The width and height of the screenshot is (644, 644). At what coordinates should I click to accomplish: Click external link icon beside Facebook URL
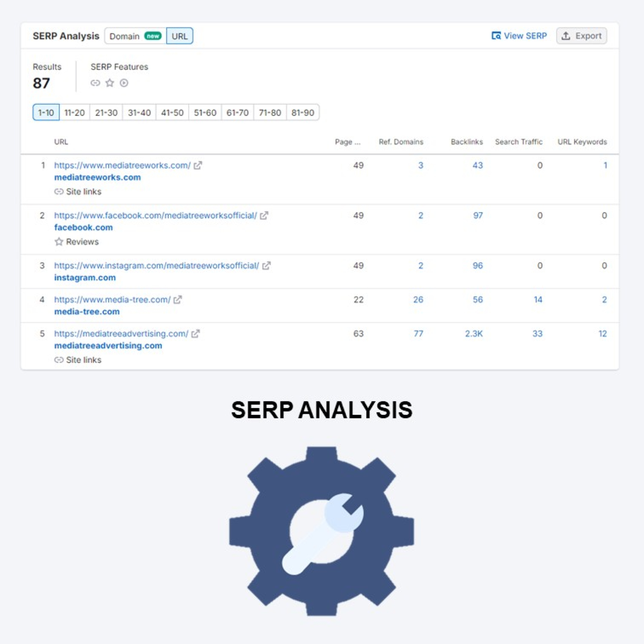(264, 216)
